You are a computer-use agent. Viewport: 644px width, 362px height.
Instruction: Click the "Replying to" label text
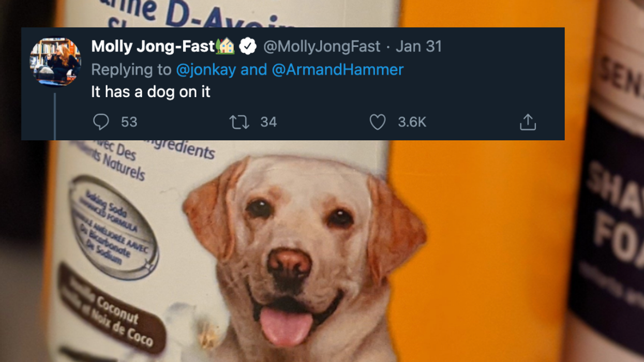pyautogui.click(x=131, y=70)
